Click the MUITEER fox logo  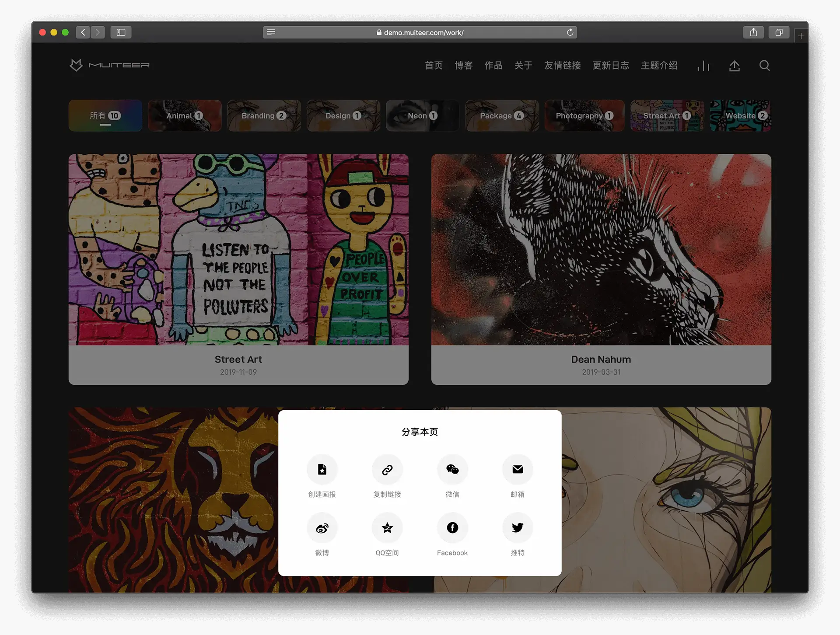(x=109, y=65)
